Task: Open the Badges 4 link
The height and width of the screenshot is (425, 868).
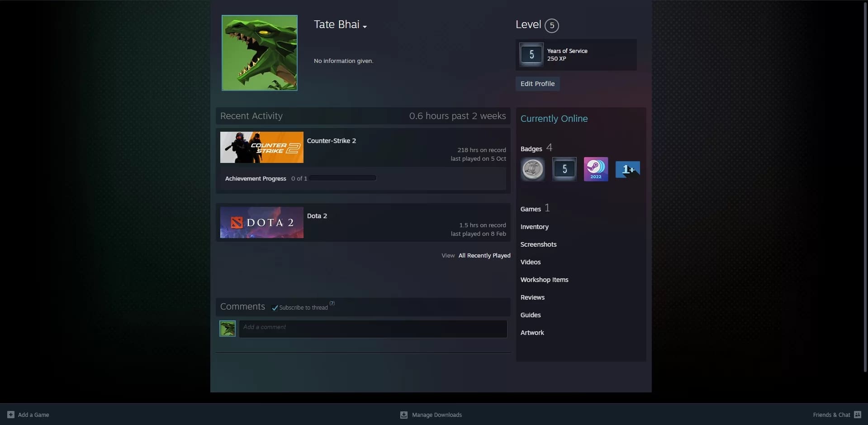Action: pyautogui.click(x=536, y=148)
